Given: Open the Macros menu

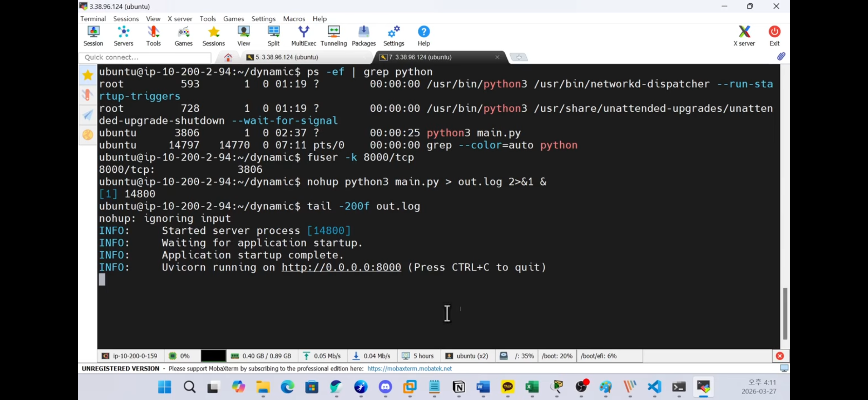Looking at the screenshot, I should click(294, 19).
